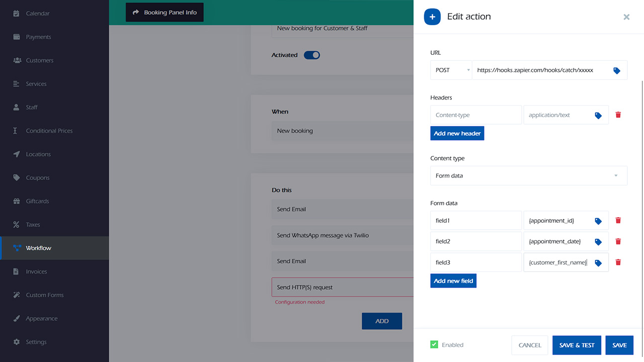Click the tag icon in the URL field

click(x=616, y=71)
